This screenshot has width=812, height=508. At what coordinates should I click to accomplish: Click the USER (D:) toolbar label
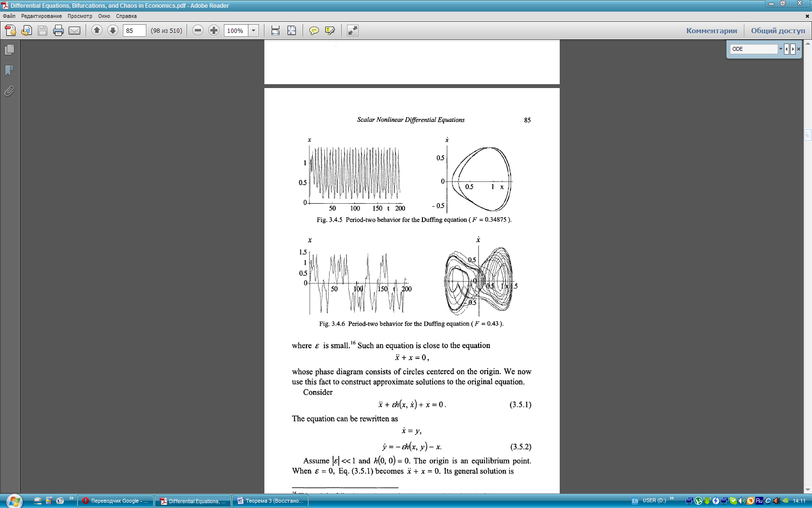pos(654,500)
